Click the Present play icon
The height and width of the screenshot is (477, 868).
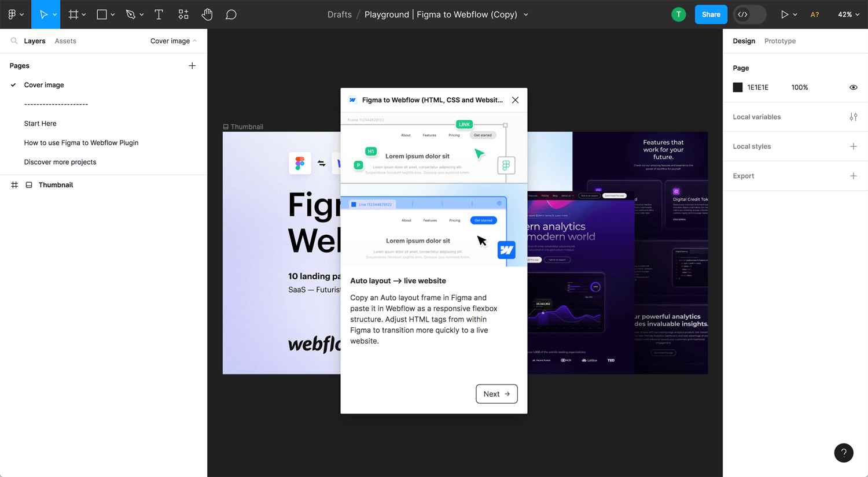(x=784, y=14)
